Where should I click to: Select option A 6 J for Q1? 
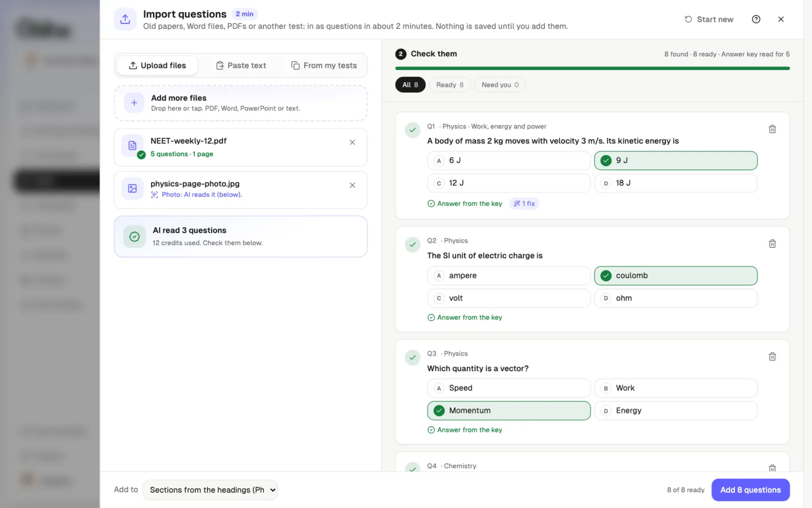point(509,161)
